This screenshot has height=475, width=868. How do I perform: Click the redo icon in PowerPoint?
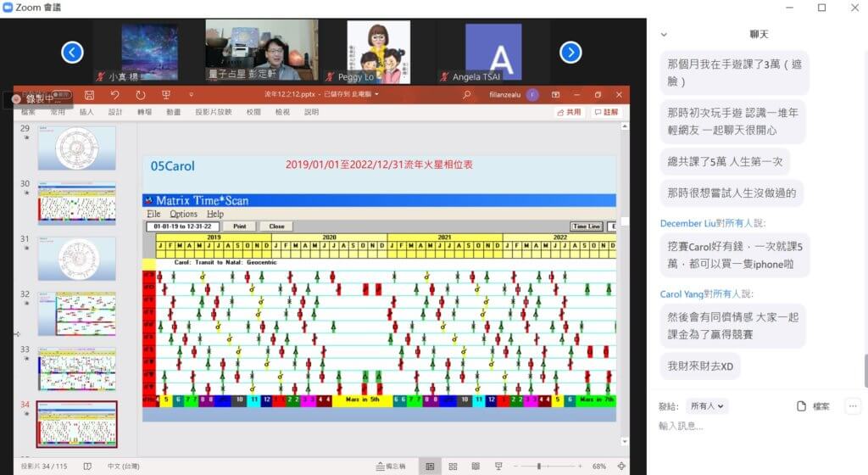click(x=140, y=95)
